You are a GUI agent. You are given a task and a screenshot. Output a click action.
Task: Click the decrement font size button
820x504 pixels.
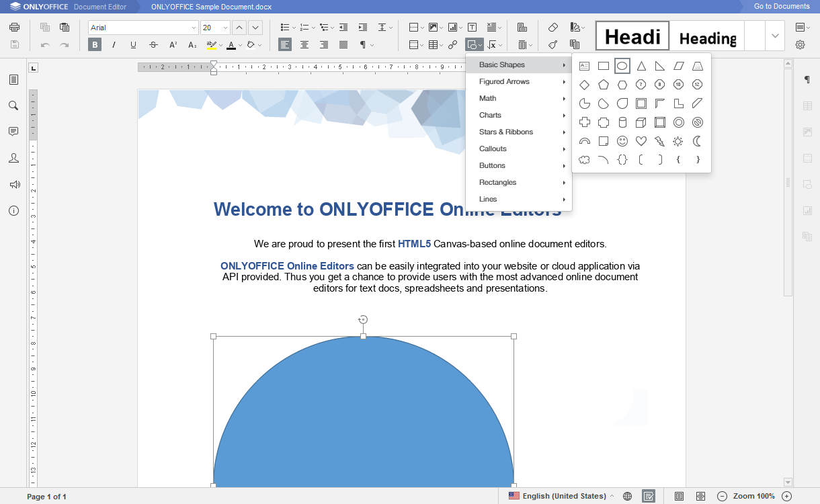click(x=255, y=28)
